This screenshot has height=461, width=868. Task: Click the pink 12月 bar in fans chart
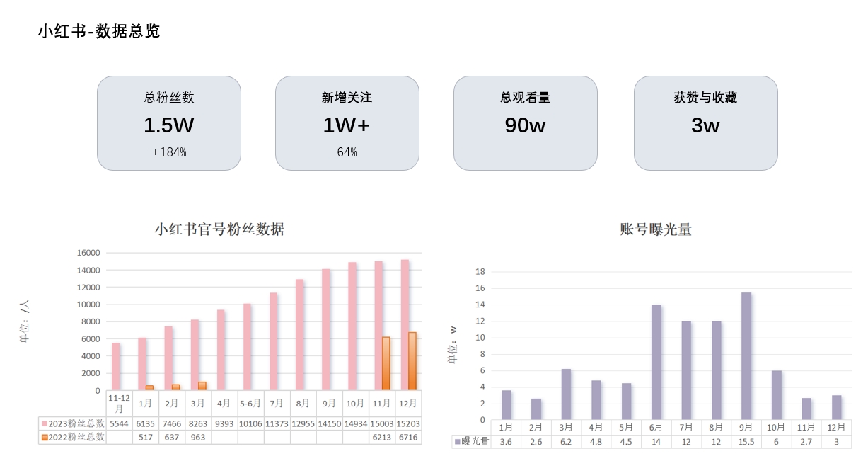pyautogui.click(x=405, y=325)
